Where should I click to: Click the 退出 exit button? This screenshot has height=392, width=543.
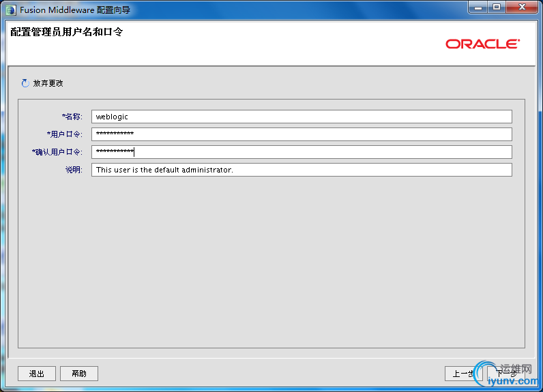[x=37, y=374]
